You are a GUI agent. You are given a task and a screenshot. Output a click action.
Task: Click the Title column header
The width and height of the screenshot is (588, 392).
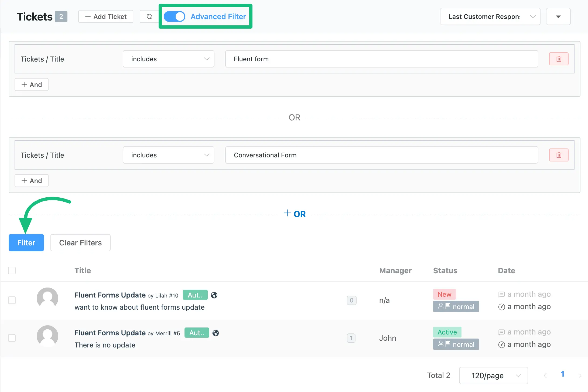(x=83, y=271)
